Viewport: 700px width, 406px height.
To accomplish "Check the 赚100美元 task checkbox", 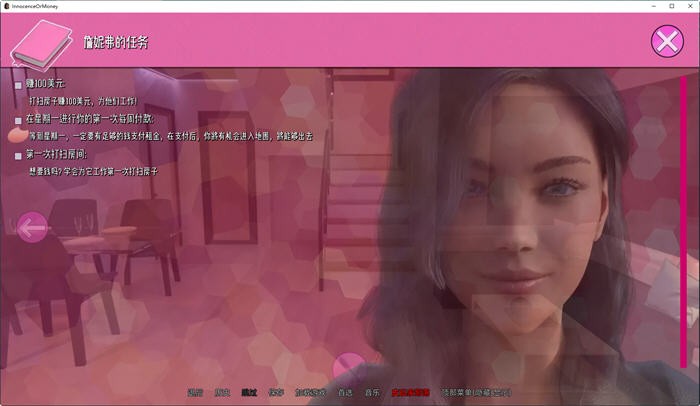I will [x=18, y=85].
